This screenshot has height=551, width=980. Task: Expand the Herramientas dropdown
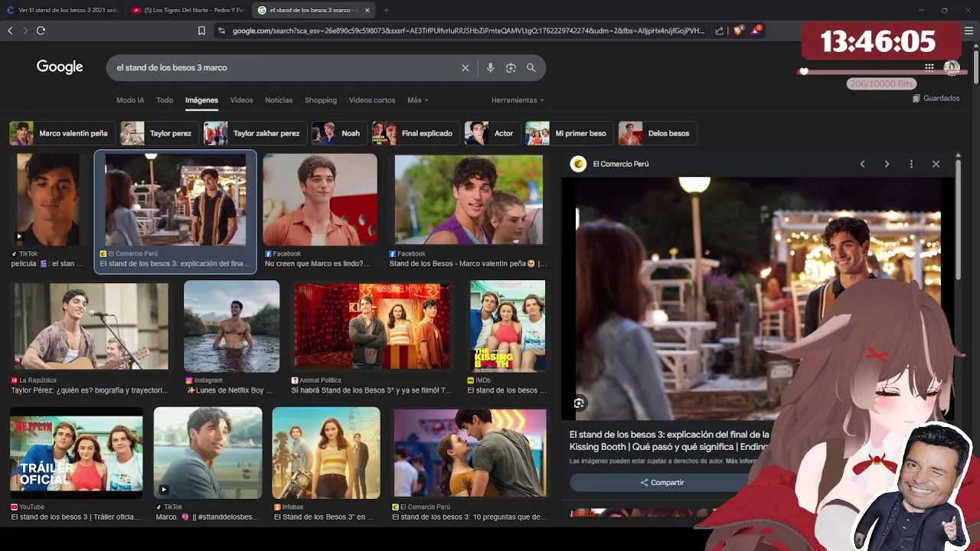518,100
